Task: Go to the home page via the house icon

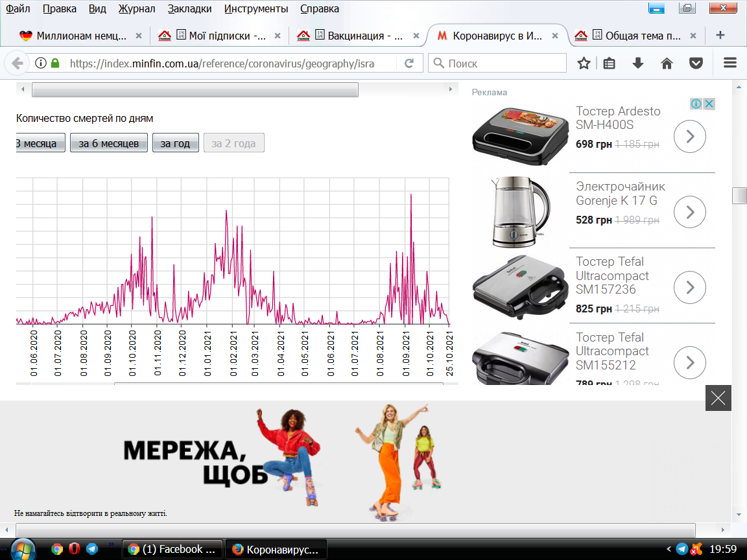Action: (x=667, y=64)
